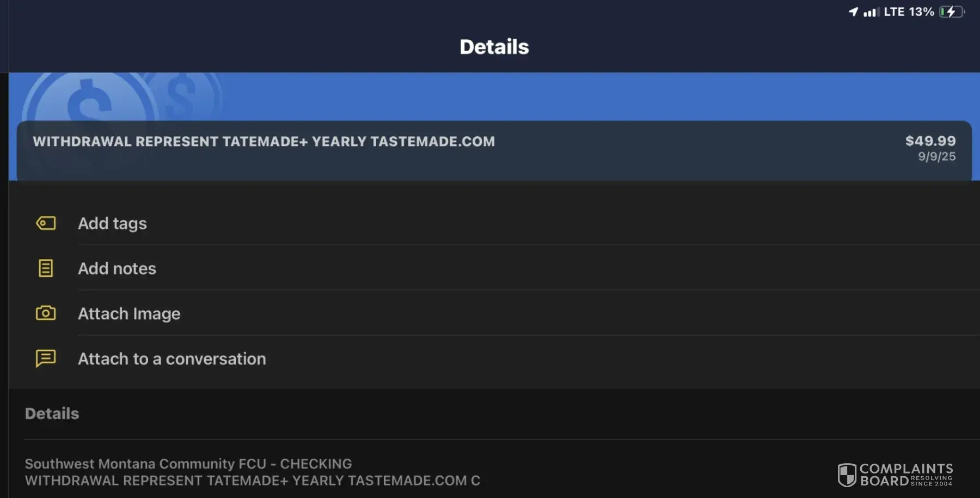Open the Add tags option
The image size is (980, 498).
pyautogui.click(x=112, y=223)
